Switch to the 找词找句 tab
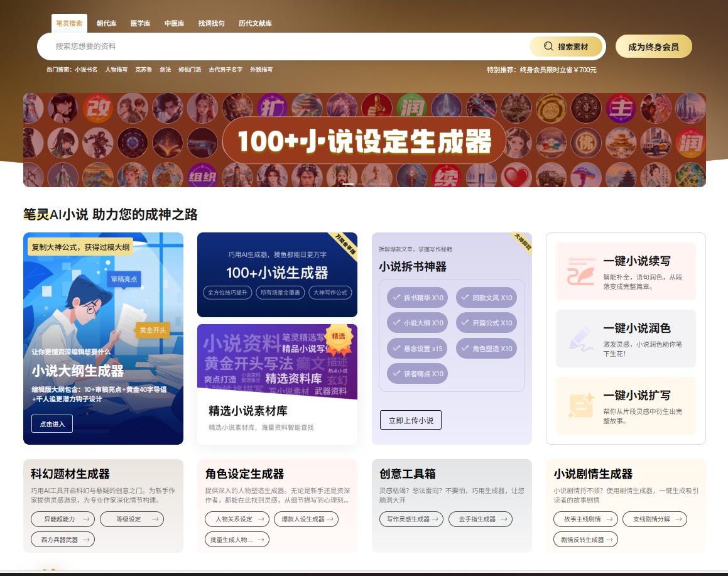The width and height of the screenshot is (728, 576). (211, 23)
